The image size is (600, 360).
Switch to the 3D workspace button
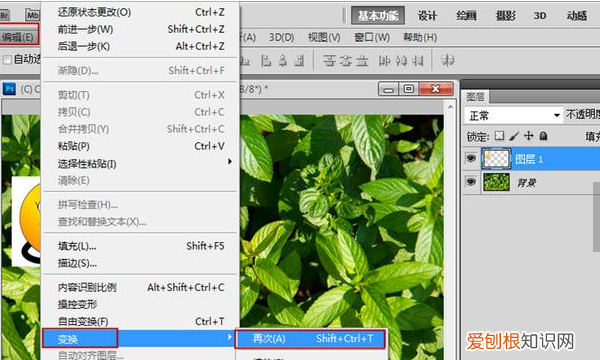[540, 15]
